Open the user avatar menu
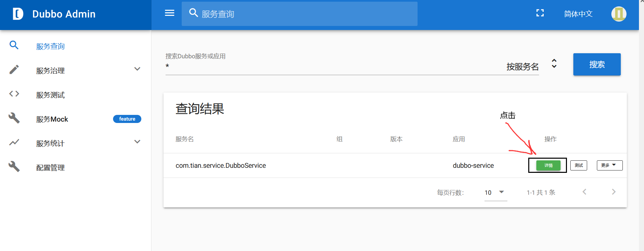Screen dimensions: 644x251 pyautogui.click(x=619, y=14)
